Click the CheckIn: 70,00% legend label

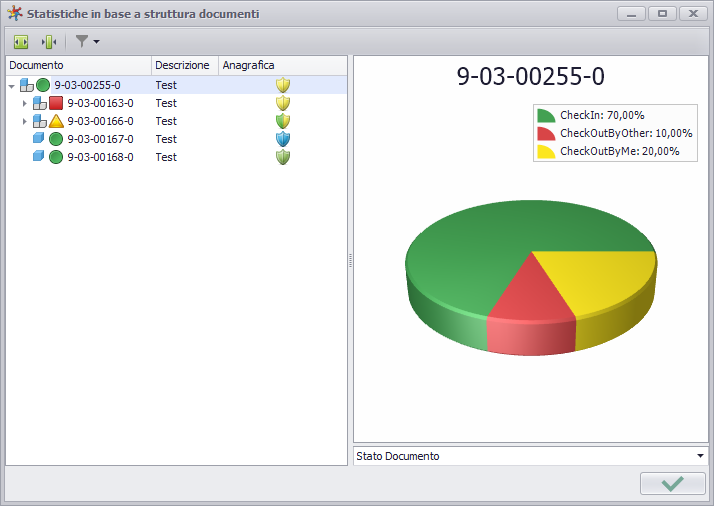tap(602, 115)
